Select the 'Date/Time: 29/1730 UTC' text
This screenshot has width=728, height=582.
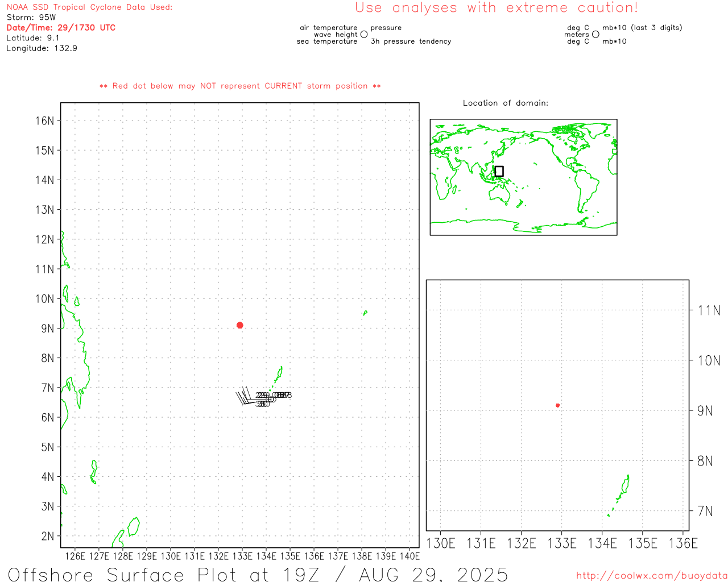click(x=61, y=27)
